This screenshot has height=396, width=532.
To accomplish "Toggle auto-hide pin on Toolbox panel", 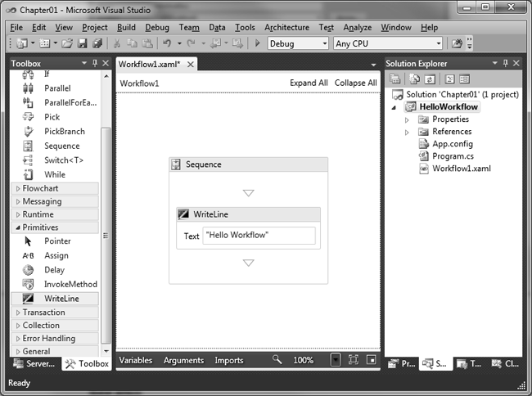I will (x=95, y=63).
